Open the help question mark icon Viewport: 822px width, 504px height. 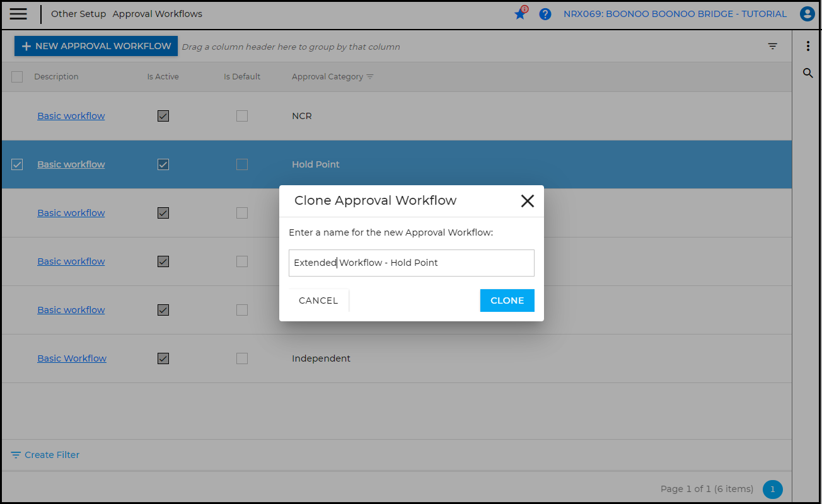pyautogui.click(x=545, y=14)
